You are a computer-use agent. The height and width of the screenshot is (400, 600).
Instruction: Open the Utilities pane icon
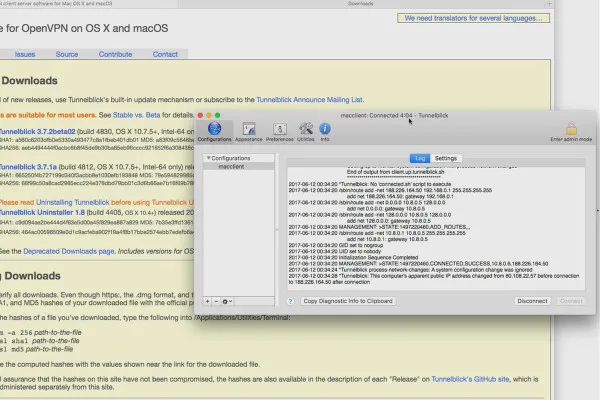[x=306, y=132]
